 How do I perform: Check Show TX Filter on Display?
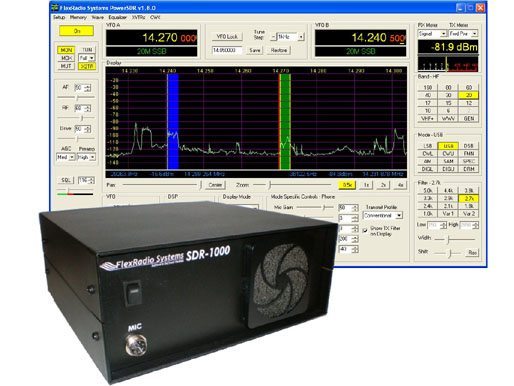365,230
